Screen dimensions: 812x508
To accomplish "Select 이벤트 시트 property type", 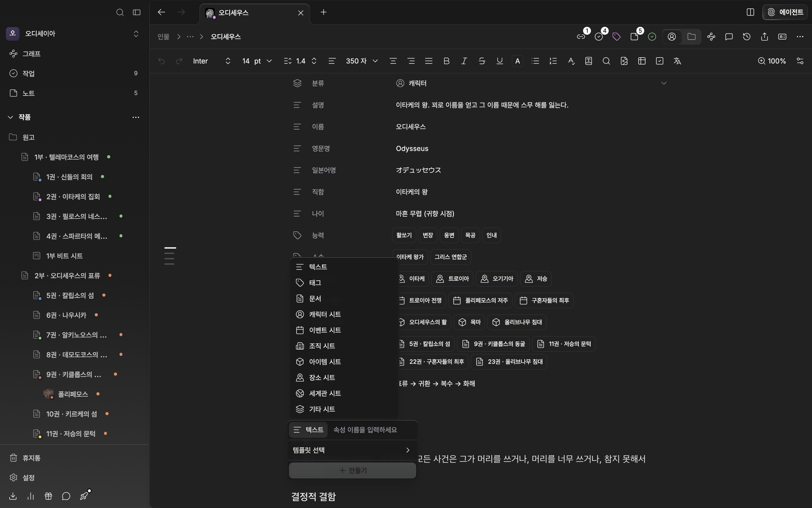I will [344, 330].
